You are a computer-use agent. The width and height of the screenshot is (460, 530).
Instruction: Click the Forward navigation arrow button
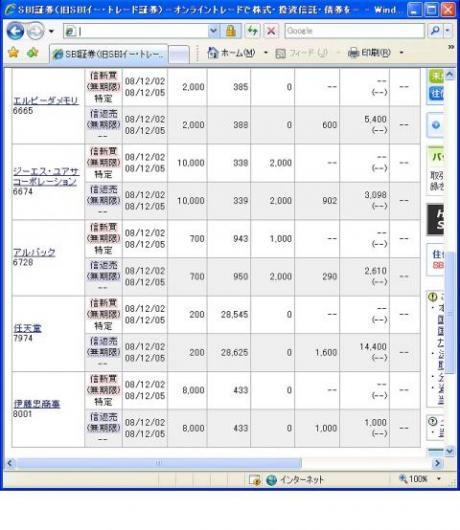(x=36, y=31)
